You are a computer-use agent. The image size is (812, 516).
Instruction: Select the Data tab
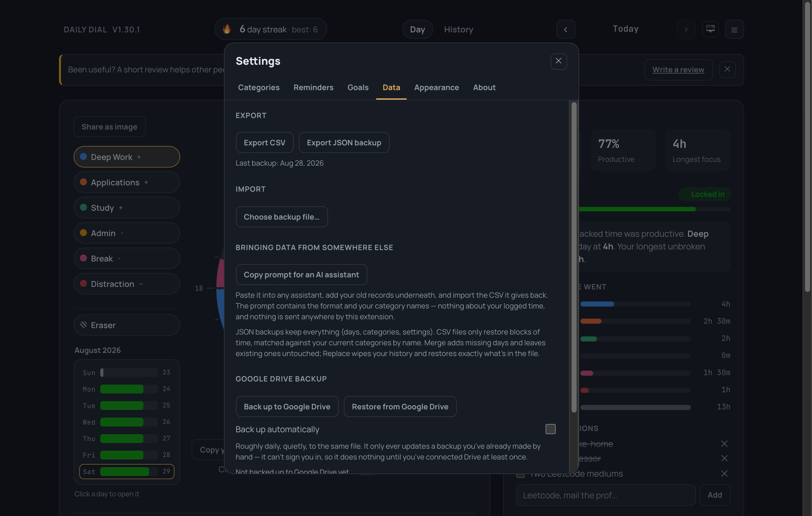pos(391,87)
